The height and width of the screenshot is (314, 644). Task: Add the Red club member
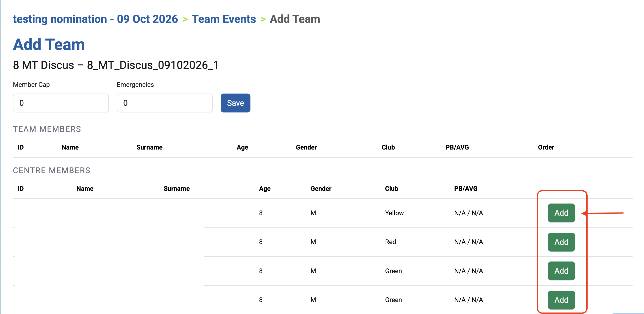click(x=561, y=242)
